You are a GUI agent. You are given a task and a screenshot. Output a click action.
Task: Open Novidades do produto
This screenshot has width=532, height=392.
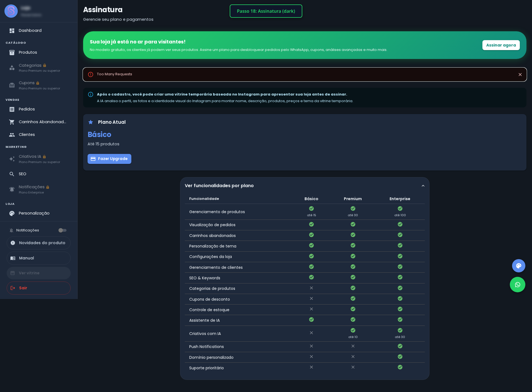click(x=39, y=243)
